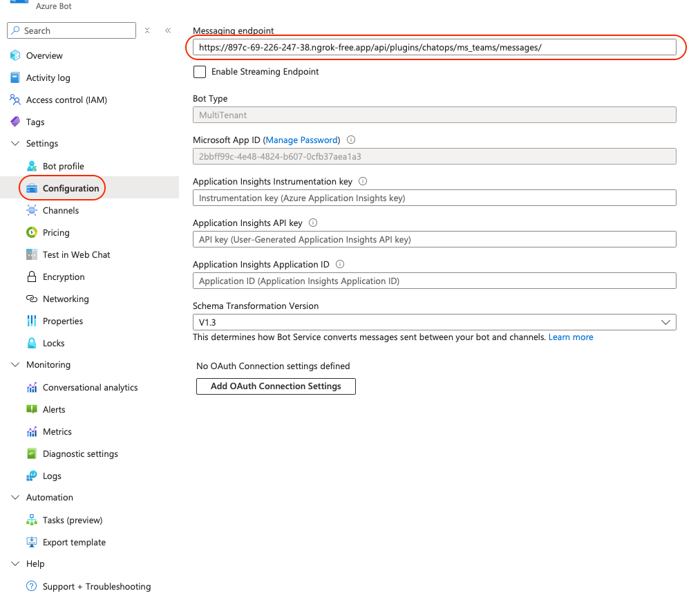Click the Conversational analytics chart icon
The image size is (700, 600).
[32, 388]
